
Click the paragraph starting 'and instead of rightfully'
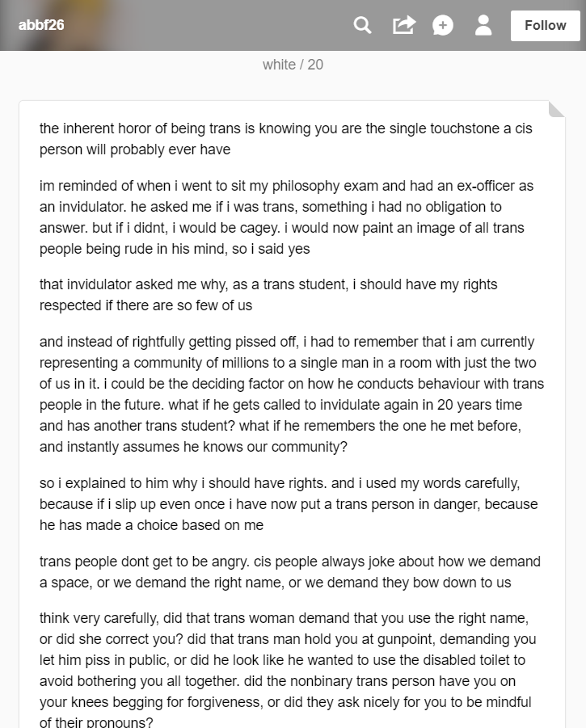292,394
